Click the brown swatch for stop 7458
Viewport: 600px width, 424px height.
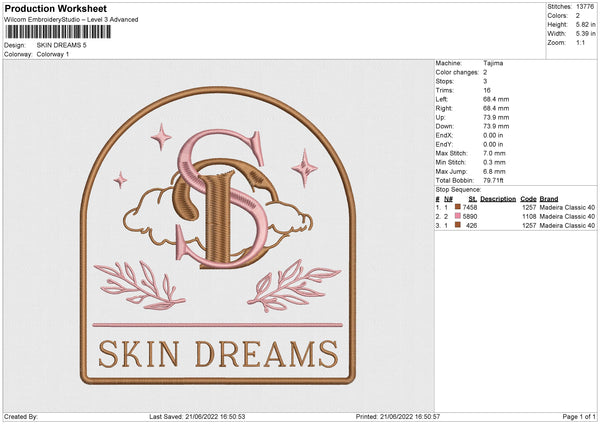point(458,207)
